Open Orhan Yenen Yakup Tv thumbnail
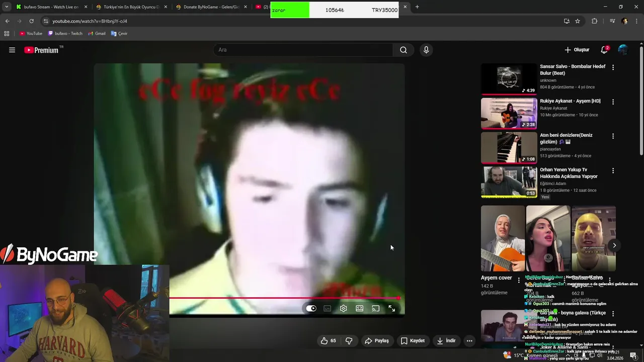This screenshot has height=362, width=644. click(509, 182)
